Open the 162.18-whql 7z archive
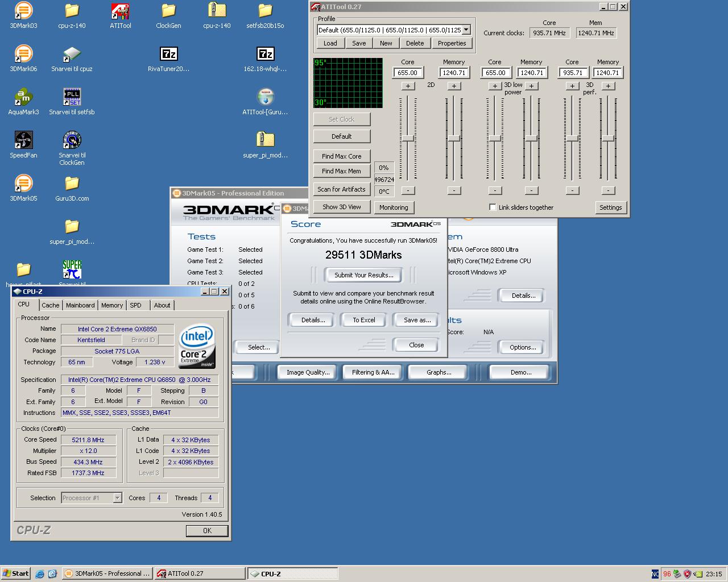 tap(265, 59)
